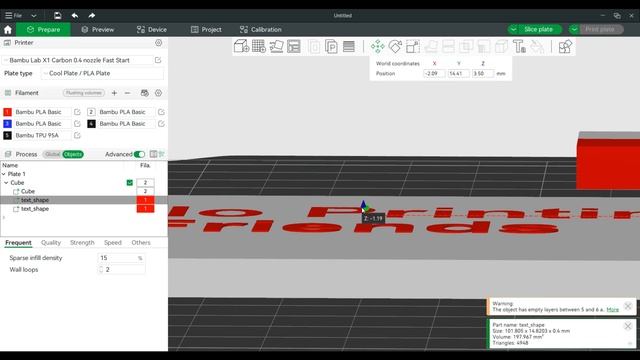Open the Filament section gear icon

coord(158,93)
